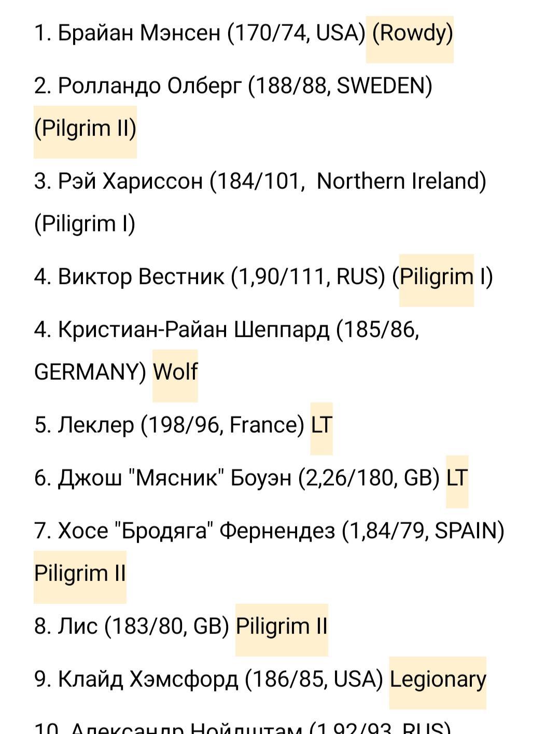Click the unhighlighted "(Piligrim I)" under Рэй Хариссон
Image resolution: width=560 pixels, height=734 pixels.
85,224
